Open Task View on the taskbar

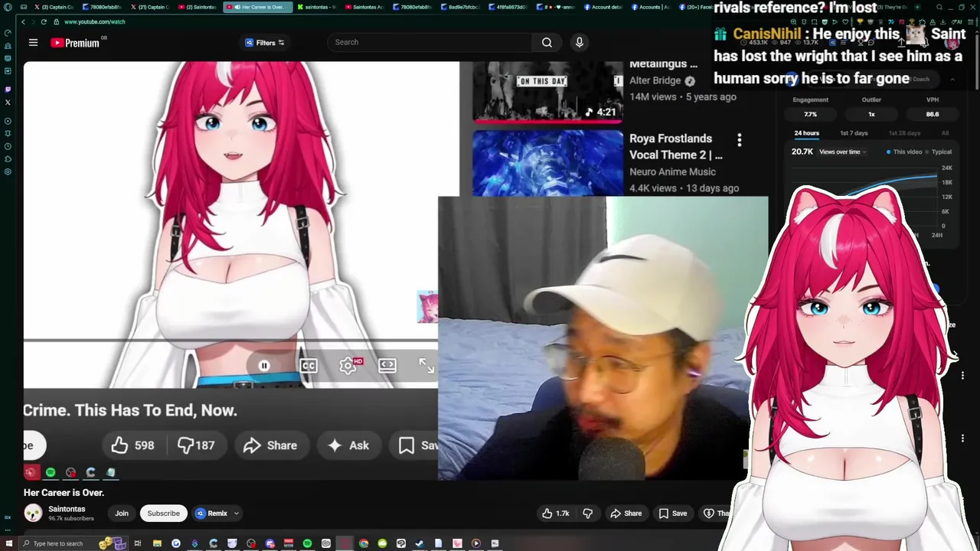[138, 543]
